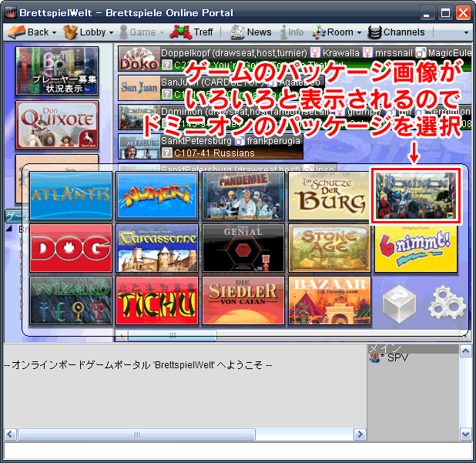Image resolution: width=476 pixels, height=463 pixels.
Task: Click the C107-41 Russians room text
Action: (214, 153)
